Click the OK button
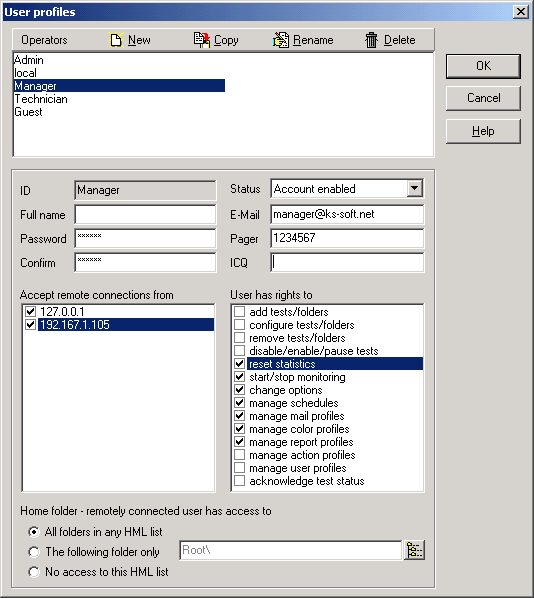This screenshot has width=534, height=598. 483,66
